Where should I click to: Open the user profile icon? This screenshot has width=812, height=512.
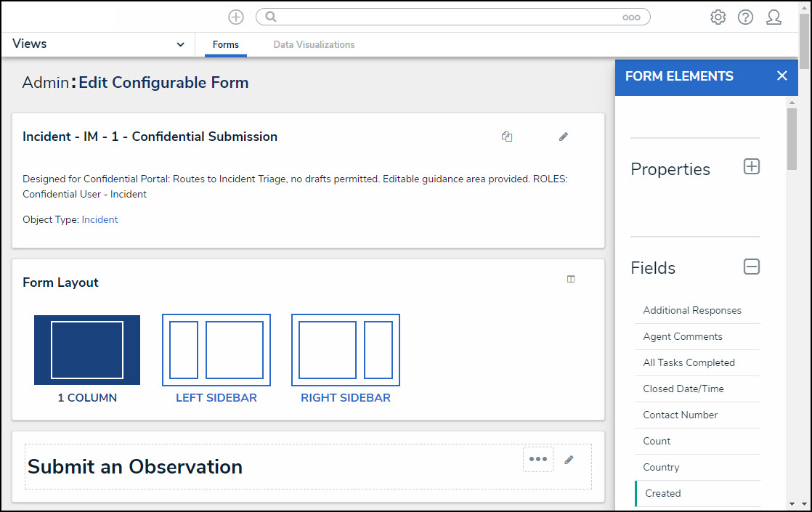pos(774,17)
